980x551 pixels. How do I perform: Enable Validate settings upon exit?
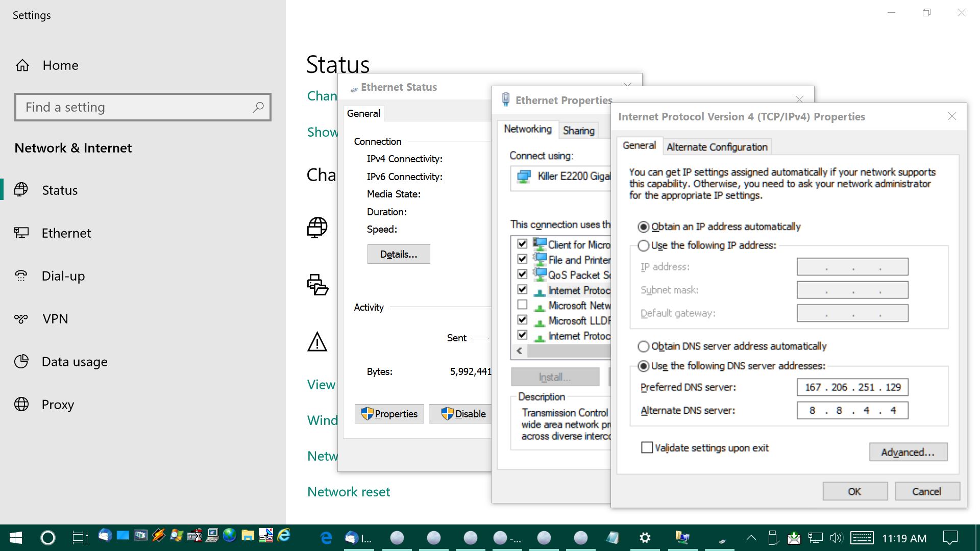pos(647,448)
